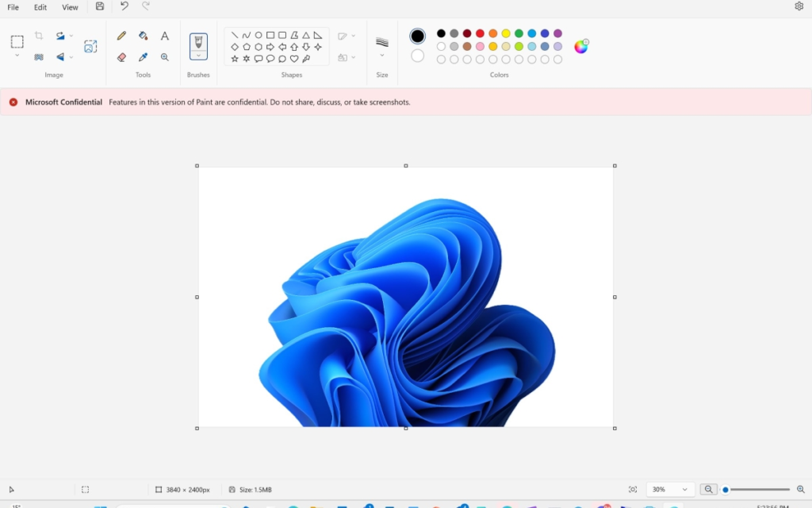Click the Crop icon in Image group

tap(39, 35)
